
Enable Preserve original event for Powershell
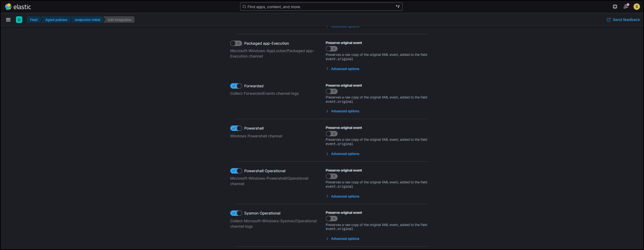point(331,134)
